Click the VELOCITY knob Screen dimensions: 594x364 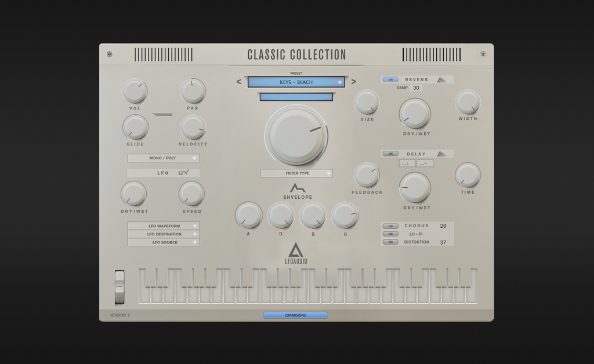[193, 127]
